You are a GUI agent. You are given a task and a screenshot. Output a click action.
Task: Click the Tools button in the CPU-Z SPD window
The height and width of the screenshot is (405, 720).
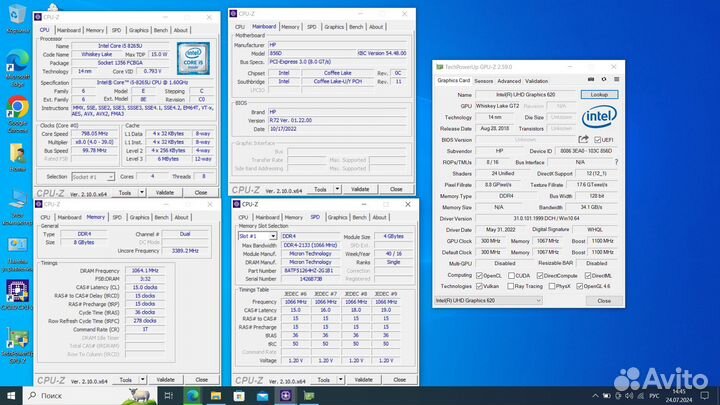(x=324, y=380)
